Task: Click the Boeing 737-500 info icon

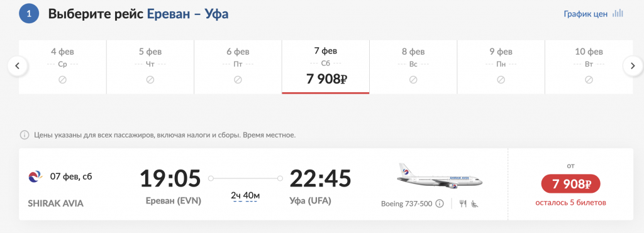Action: tap(440, 203)
